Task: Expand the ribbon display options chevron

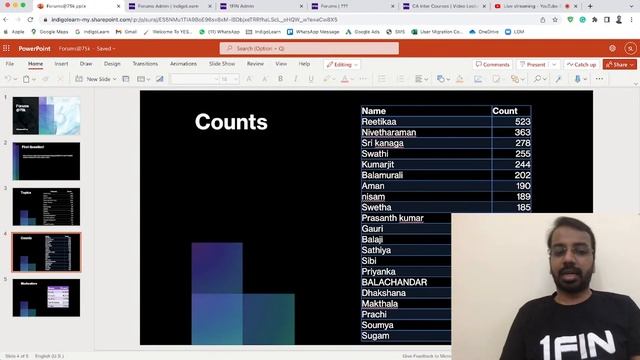Action: point(636,84)
